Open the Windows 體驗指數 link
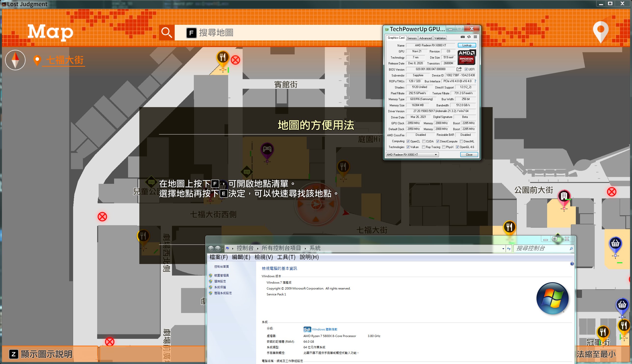This screenshot has height=364, width=632. [325, 329]
